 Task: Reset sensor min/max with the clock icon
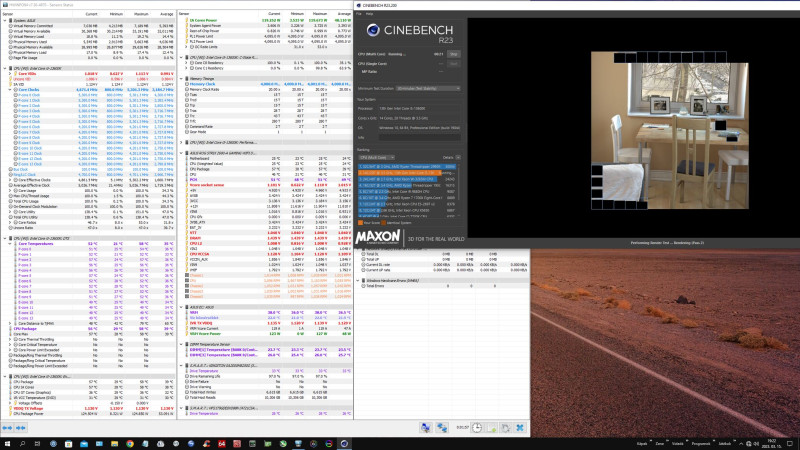coord(477,428)
